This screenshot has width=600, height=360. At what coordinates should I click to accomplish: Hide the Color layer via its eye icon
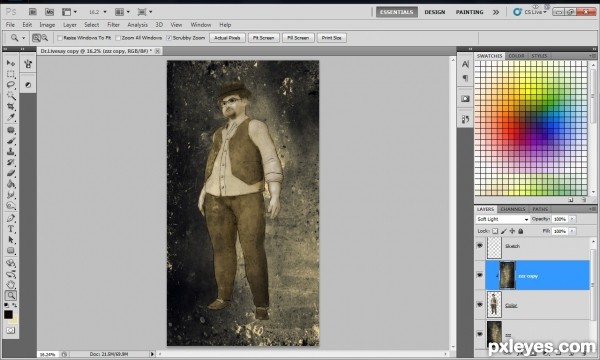click(480, 305)
